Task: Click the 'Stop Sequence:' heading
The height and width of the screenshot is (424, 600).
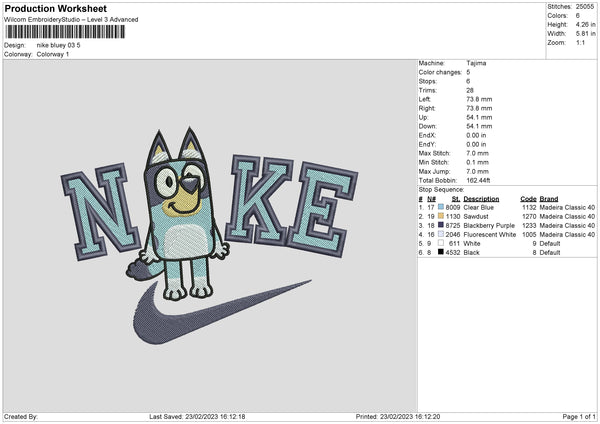Action: [x=441, y=189]
